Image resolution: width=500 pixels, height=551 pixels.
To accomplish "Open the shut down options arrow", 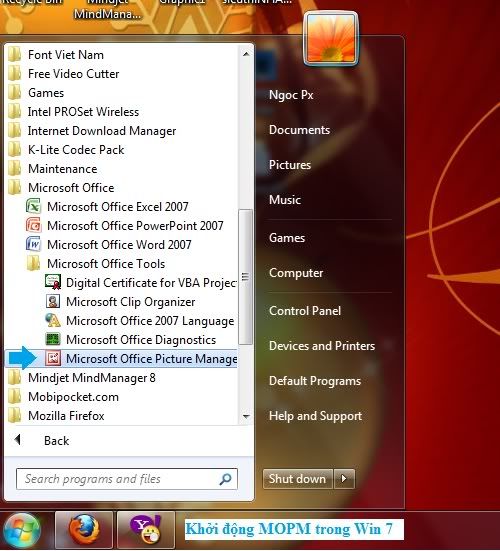I will (344, 478).
